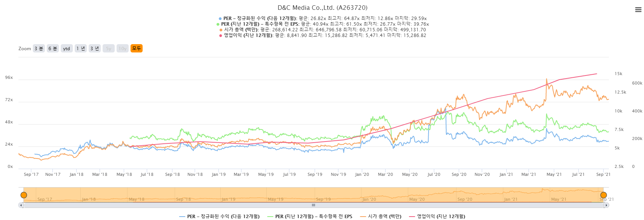Click the Zoom label text
The image size is (644, 220).
(25, 49)
